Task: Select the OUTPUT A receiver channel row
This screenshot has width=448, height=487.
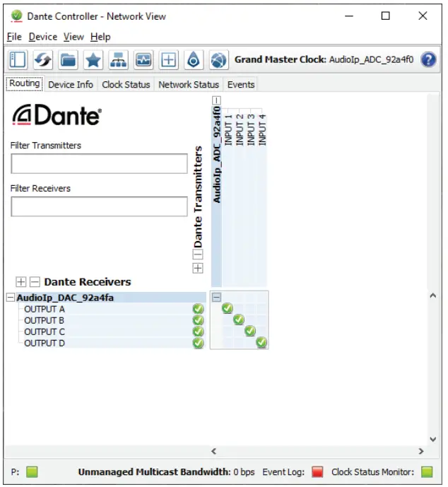Action: (x=114, y=310)
